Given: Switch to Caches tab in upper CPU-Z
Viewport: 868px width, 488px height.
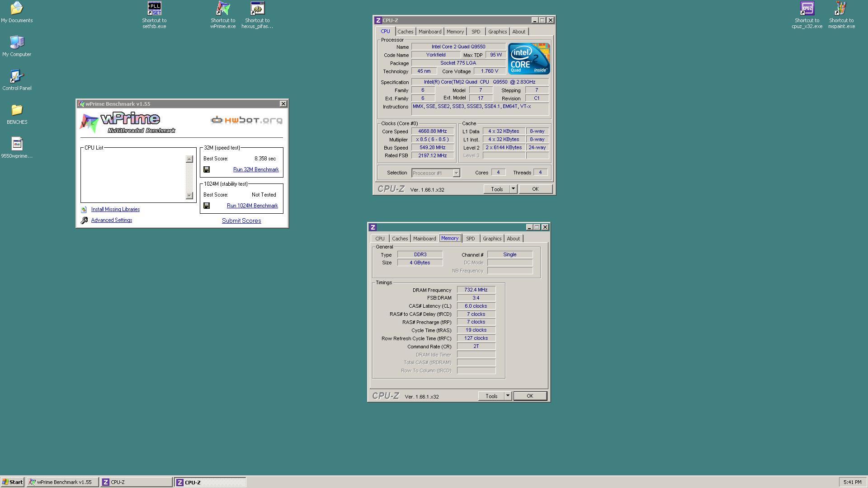Looking at the screenshot, I should coord(405,32).
